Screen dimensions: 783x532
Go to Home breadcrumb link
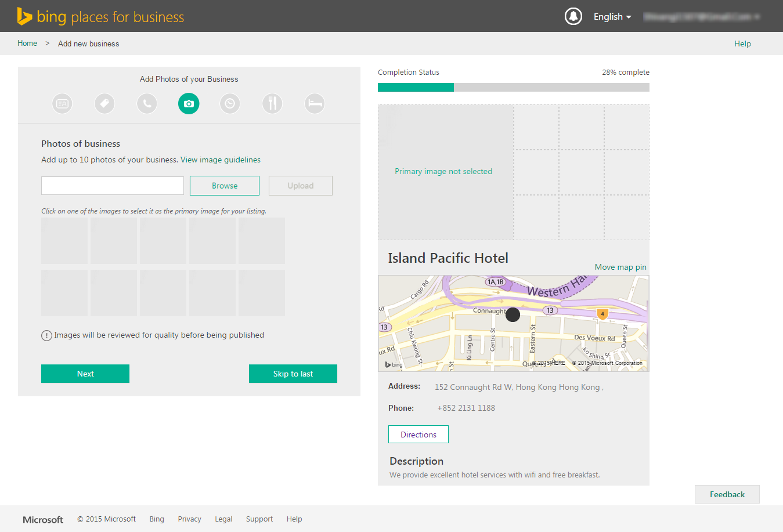pyautogui.click(x=27, y=44)
